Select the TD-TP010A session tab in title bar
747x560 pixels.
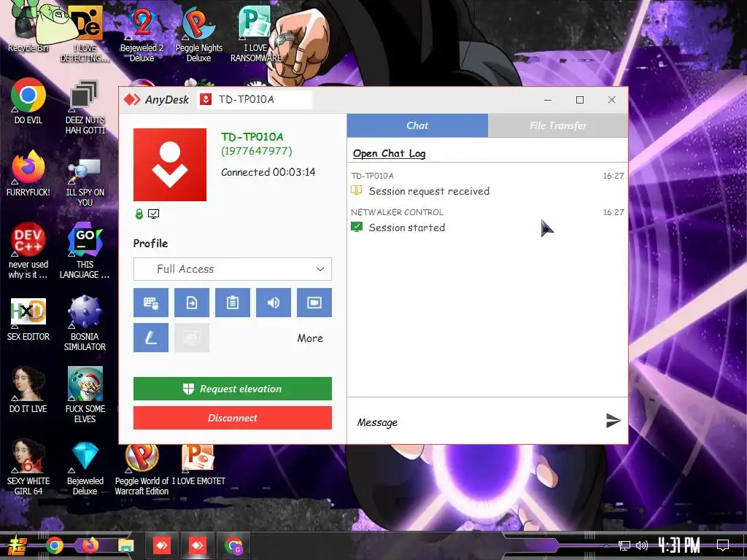click(255, 99)
